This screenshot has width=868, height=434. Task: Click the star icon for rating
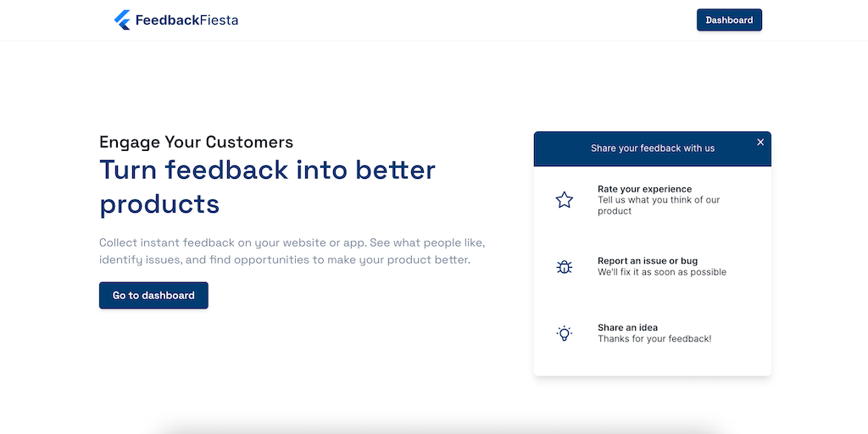pos(565,200)
